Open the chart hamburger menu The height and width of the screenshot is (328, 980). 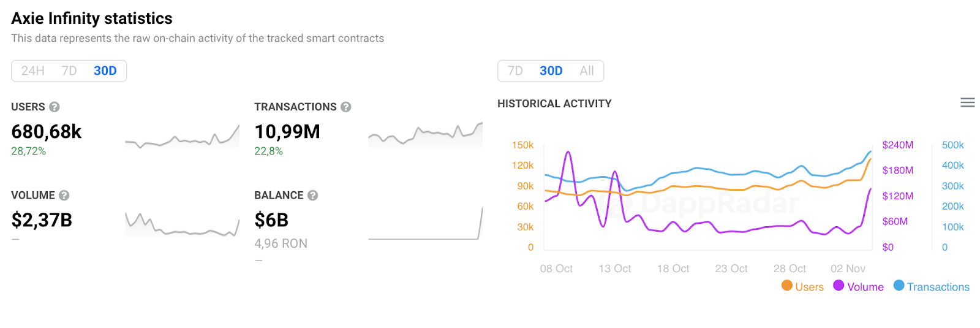pos(968,103)
